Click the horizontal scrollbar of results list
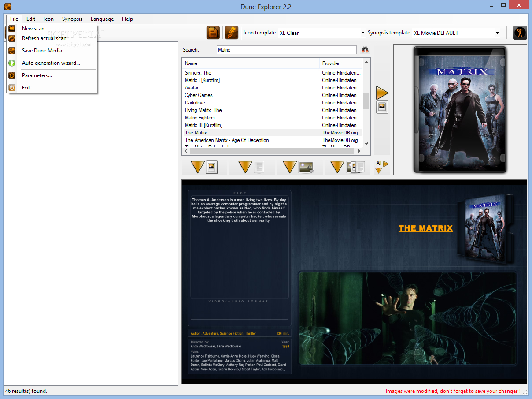The image size is (532, 399). pos(272,151)
